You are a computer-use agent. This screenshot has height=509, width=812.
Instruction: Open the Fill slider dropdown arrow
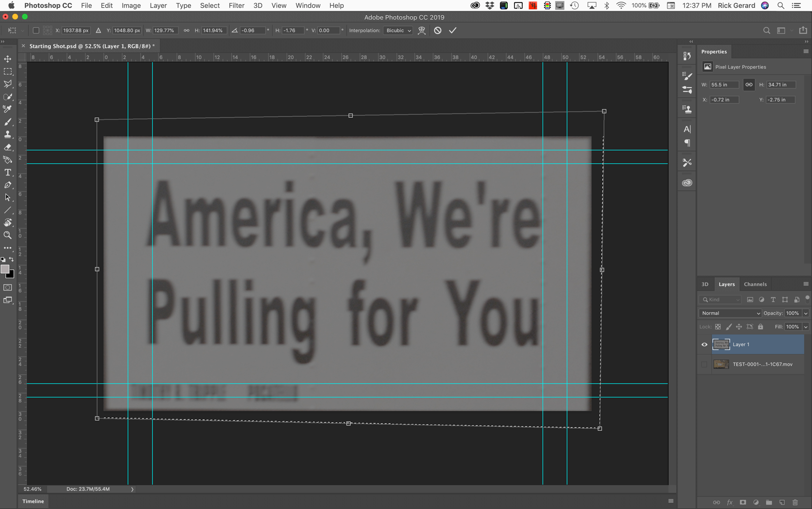[806, 327]
